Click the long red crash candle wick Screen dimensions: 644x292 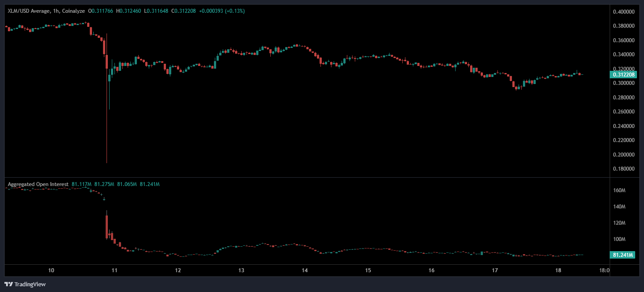point(107,132)
